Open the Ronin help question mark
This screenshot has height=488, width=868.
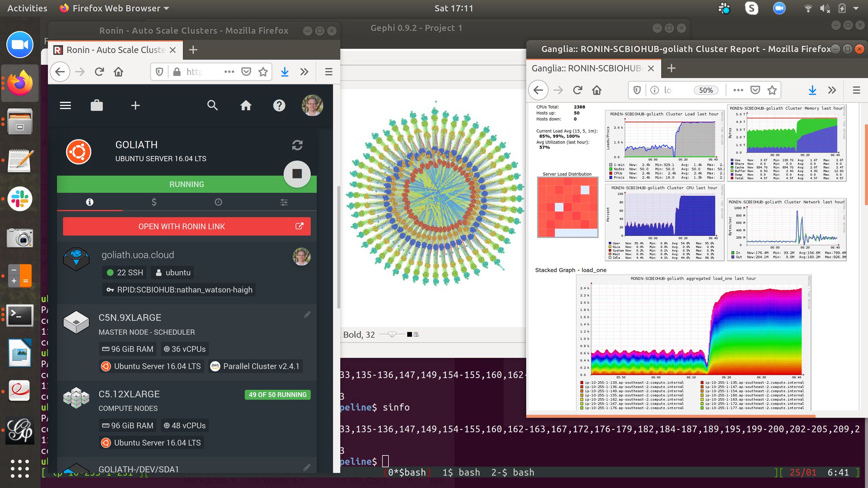pos(279,105)
